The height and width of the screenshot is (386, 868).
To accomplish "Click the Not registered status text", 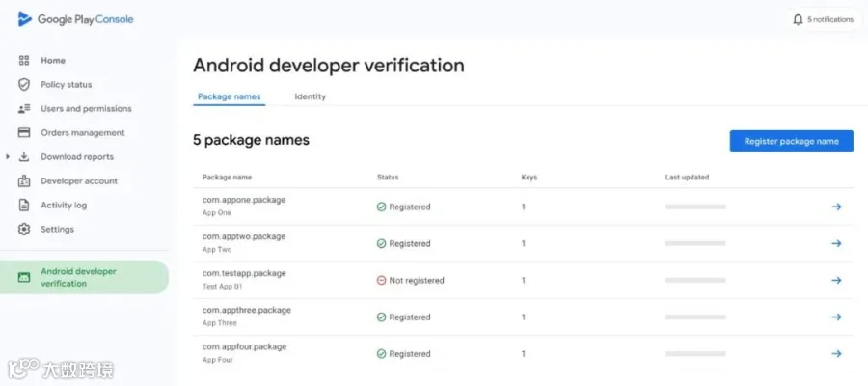I will click(417, 280).
